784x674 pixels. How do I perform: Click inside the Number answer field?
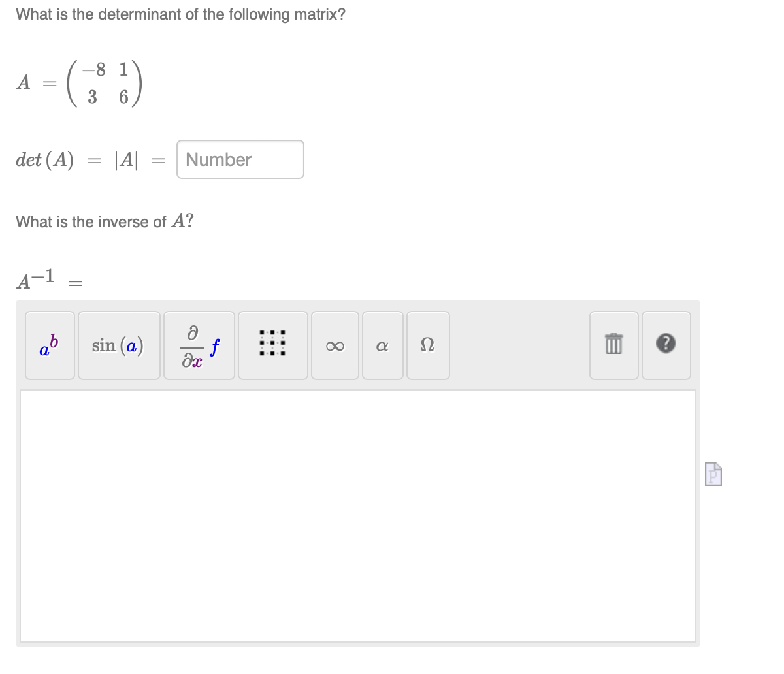pos(240,159)
